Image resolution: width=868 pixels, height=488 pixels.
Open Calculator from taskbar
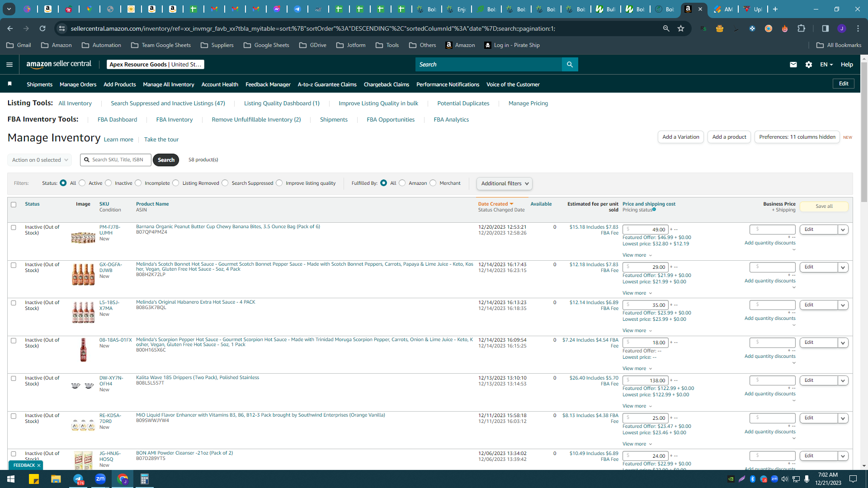[145, 479]
